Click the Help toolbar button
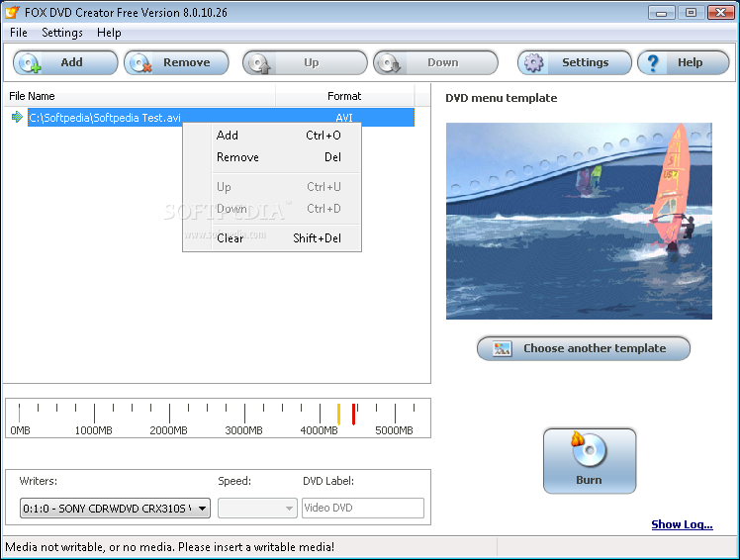Screen dimensions: 740x560 684,62
